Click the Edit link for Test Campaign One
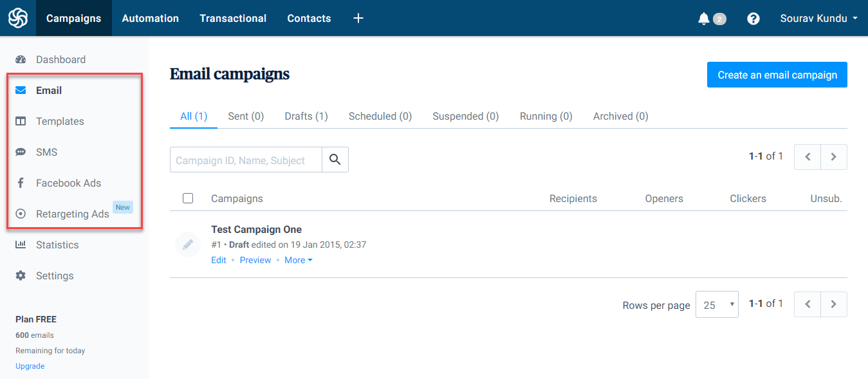The image size is (868, 379). click(219, 260)
